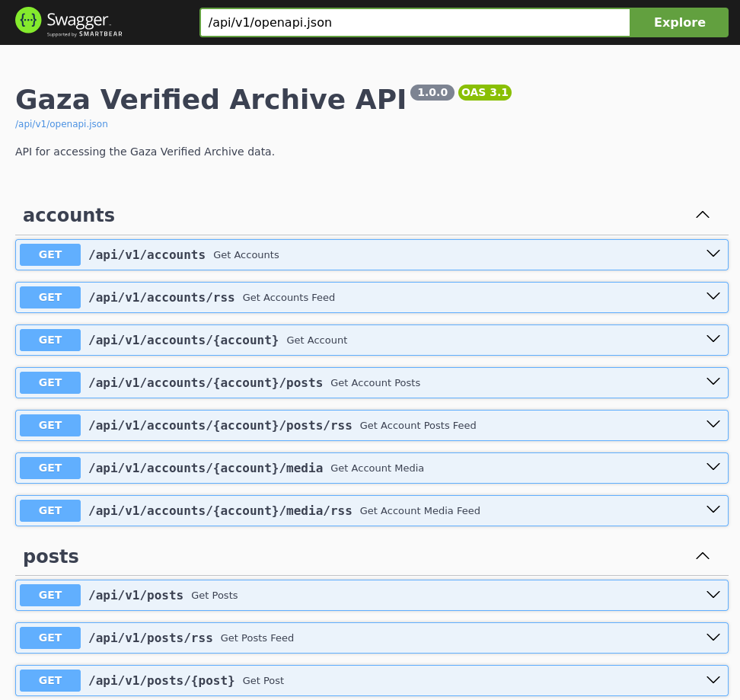This screenshot has height=700, width=740.
Task: Collapse the posts section
Action: pos(702,556)
